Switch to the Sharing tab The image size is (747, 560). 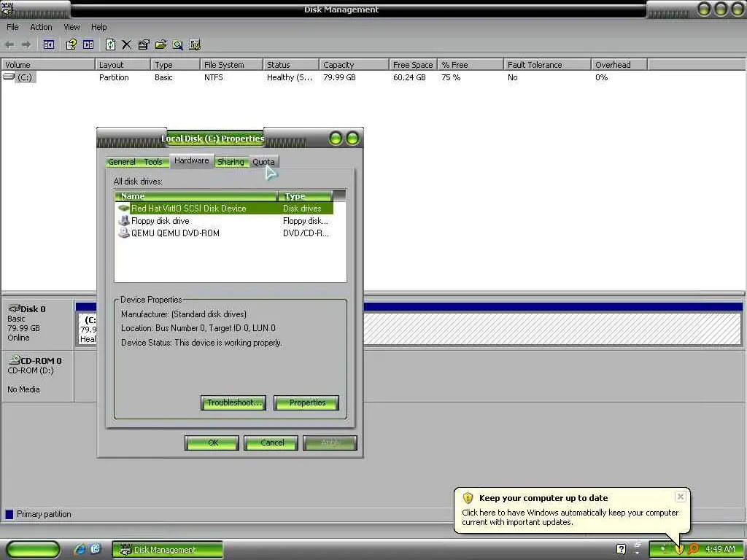[x=231, y=162]
